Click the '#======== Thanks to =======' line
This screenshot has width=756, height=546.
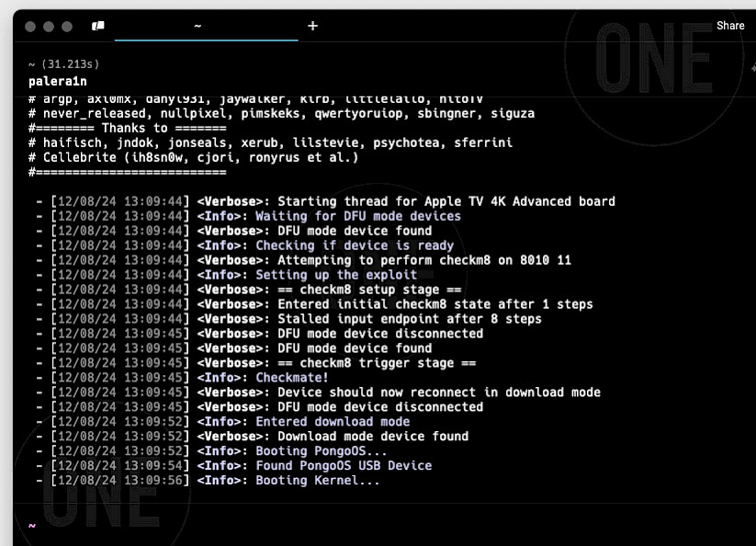[x=128, y=129]
